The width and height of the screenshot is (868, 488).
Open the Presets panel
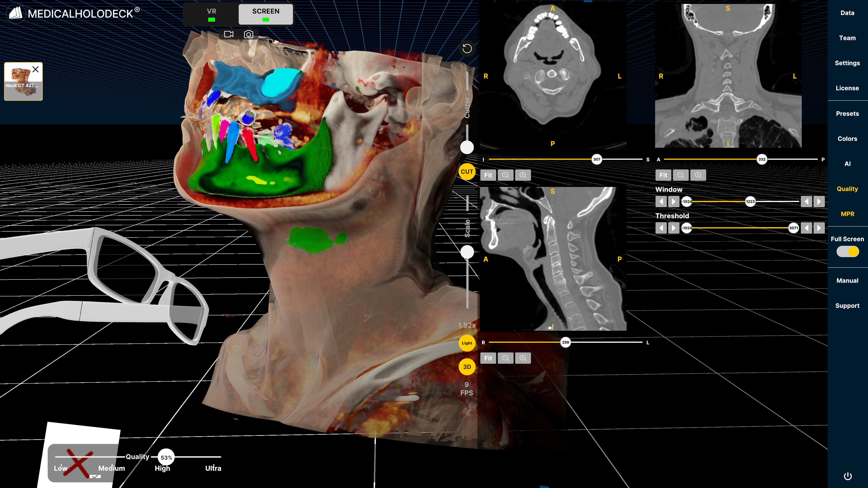coord(847,113)
